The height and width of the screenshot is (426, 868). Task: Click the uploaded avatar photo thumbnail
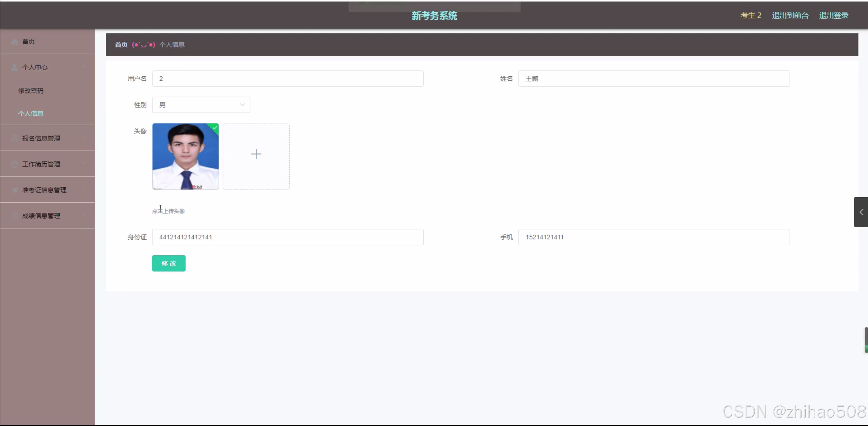185,156
